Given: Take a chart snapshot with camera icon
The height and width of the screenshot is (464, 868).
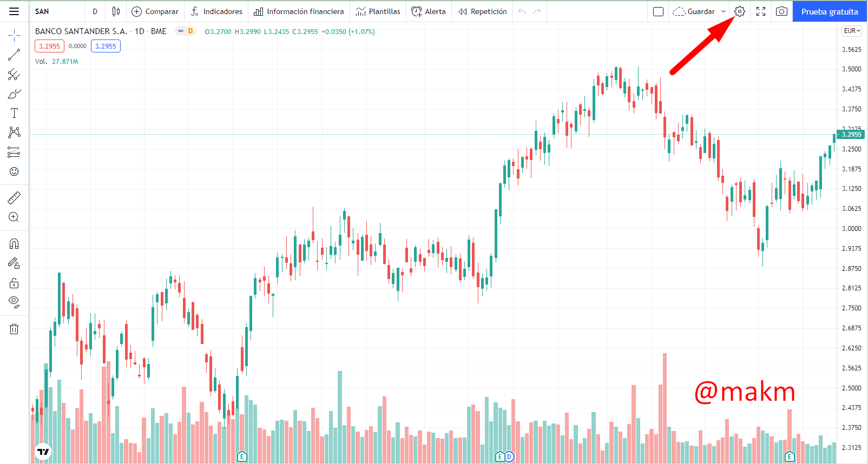Looking at the screenshot, I should coord(781,11).
